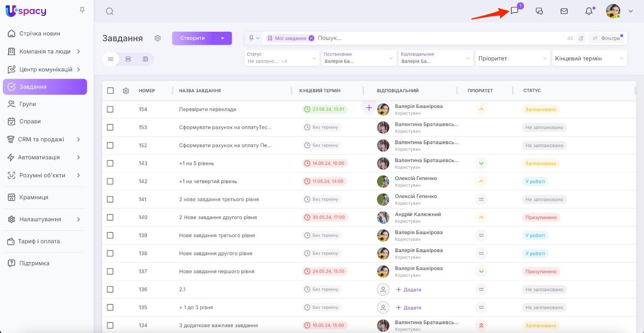Open task Перевірити переклади
The width and height of the screenshot is (644, 333).
(x=208, y=110)
